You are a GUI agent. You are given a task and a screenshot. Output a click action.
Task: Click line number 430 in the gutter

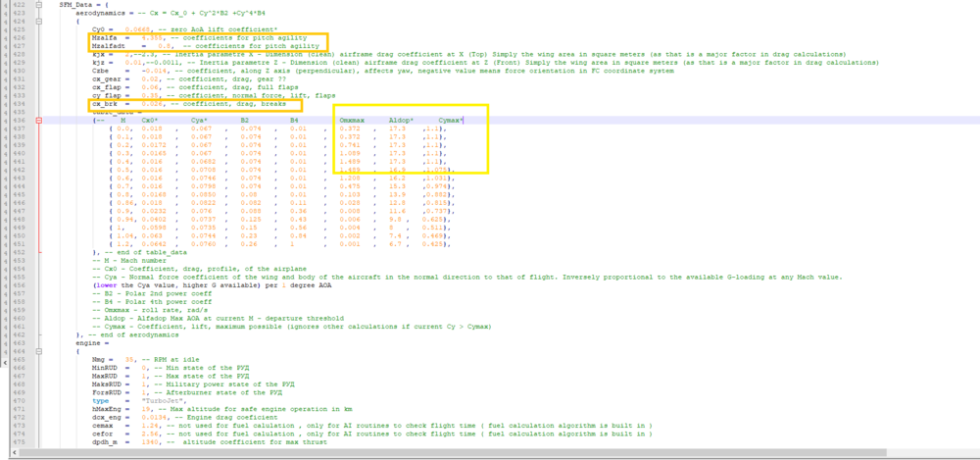(19, 71)
